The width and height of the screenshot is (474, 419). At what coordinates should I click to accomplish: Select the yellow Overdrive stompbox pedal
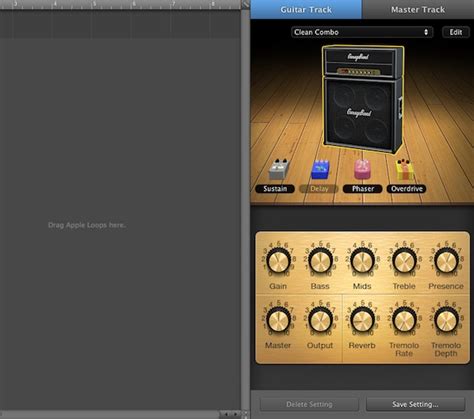pyautogui.click(x=405, y=169)
